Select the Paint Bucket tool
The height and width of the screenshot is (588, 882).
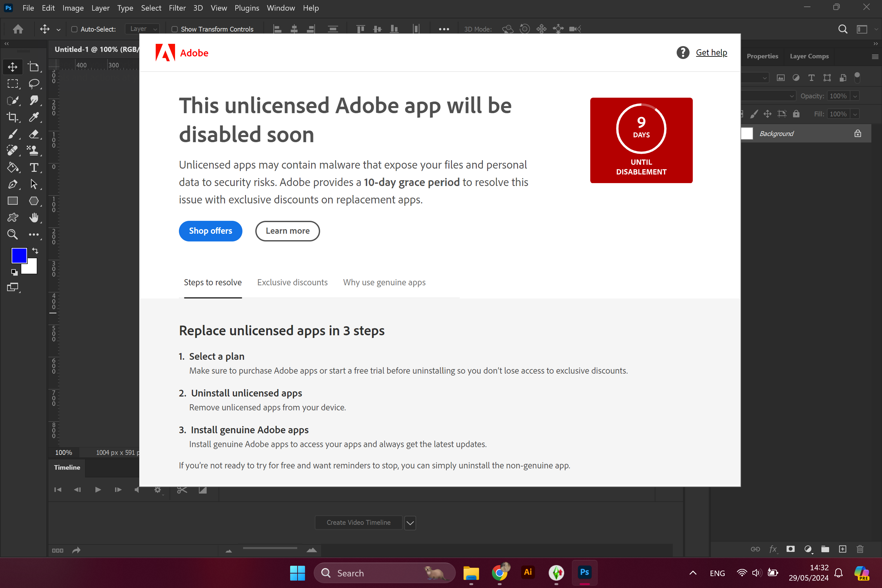[x=13, y=168]
